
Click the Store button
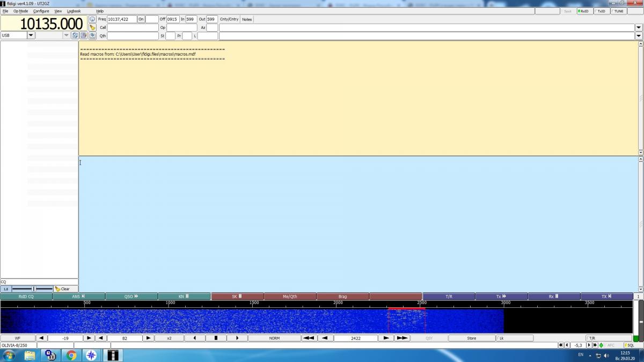(472, 338)
